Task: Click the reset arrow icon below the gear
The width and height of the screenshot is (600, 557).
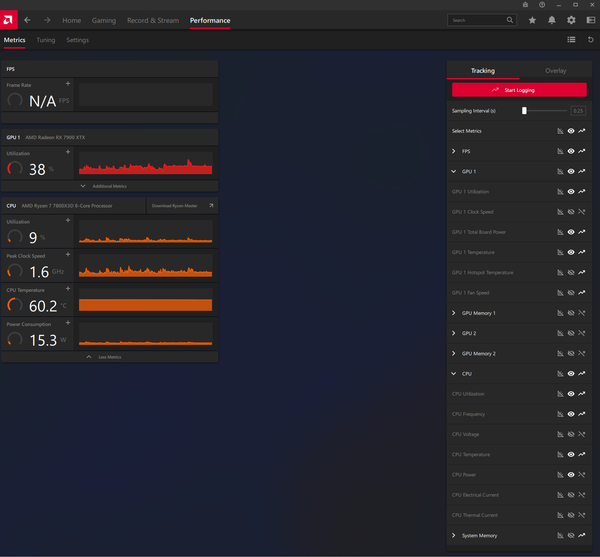Action: (x=590, y=40)
